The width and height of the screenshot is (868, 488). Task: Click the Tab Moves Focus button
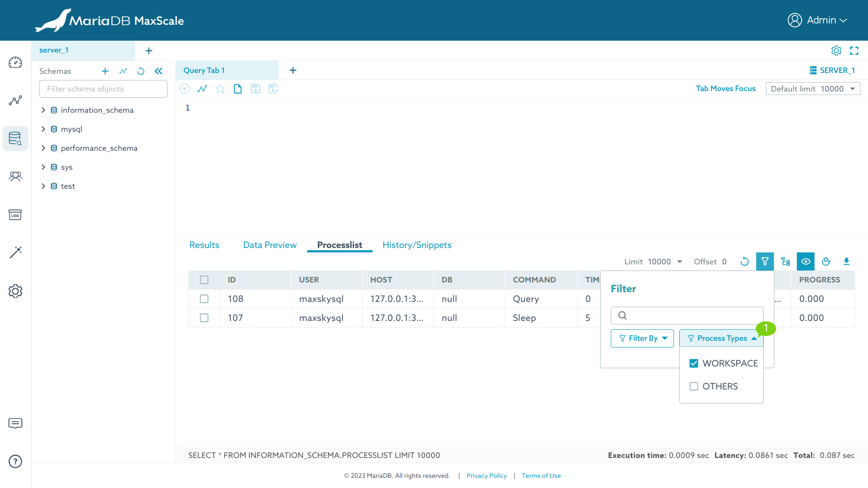tap(726, 88)
